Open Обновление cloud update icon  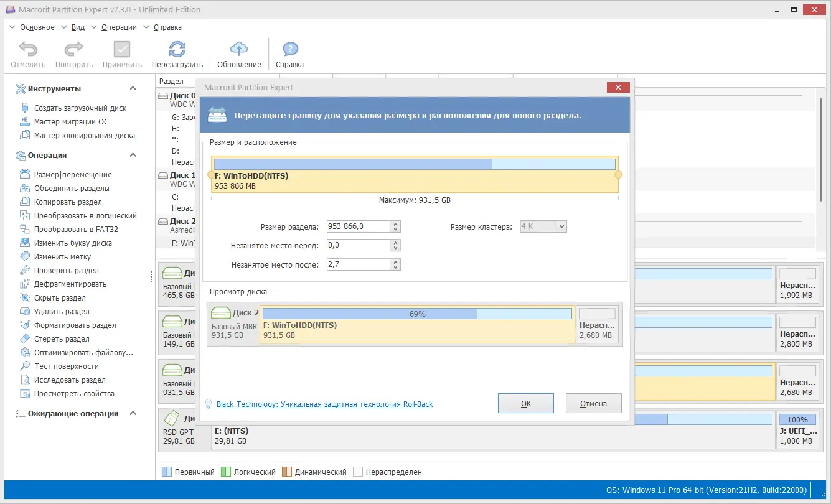click(239, 50)
